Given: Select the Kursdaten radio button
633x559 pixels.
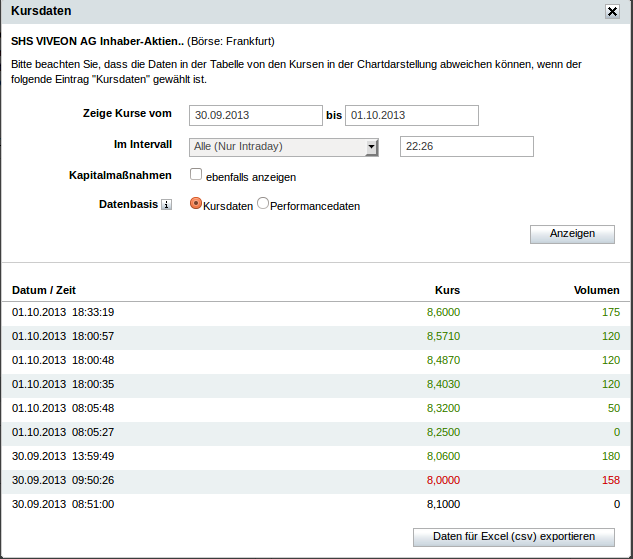Looking at the screenshot, I should [196, 204].
